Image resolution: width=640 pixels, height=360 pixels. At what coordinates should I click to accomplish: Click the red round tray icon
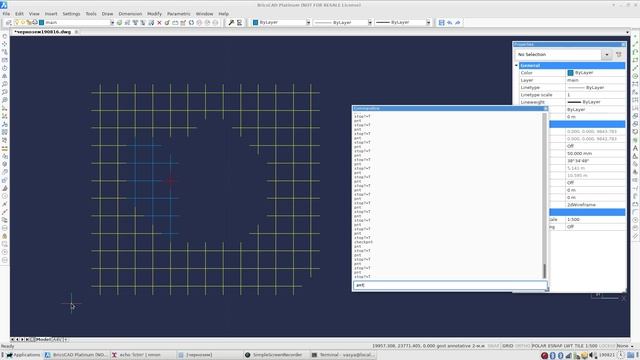544,356
